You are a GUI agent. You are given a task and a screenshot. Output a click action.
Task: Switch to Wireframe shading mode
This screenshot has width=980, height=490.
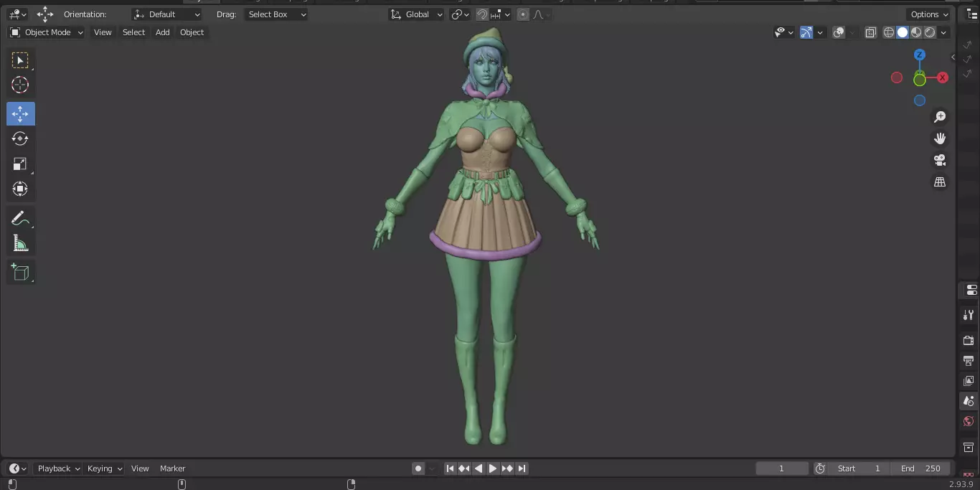(x=889, y=32)
